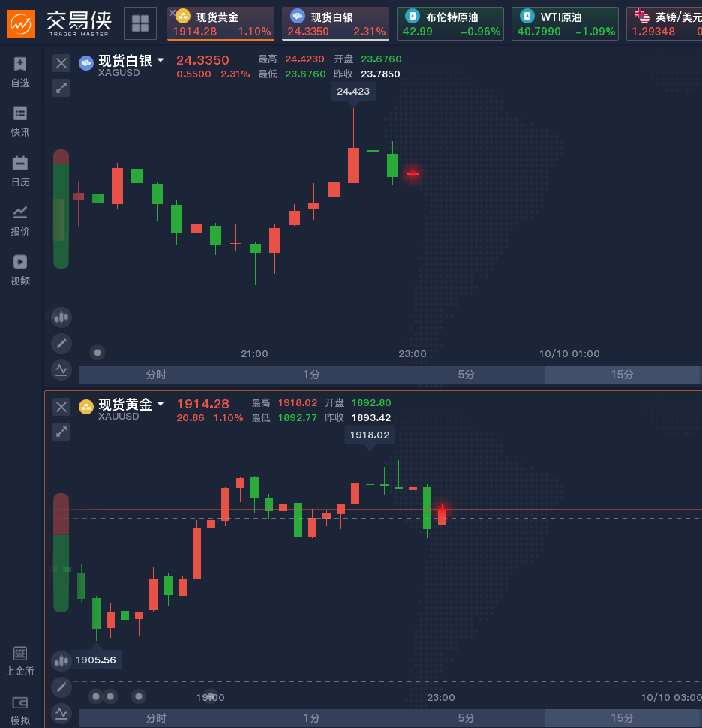Remove 现货黄金 tab with its X
702x728 pixels.
click(172, 13)
